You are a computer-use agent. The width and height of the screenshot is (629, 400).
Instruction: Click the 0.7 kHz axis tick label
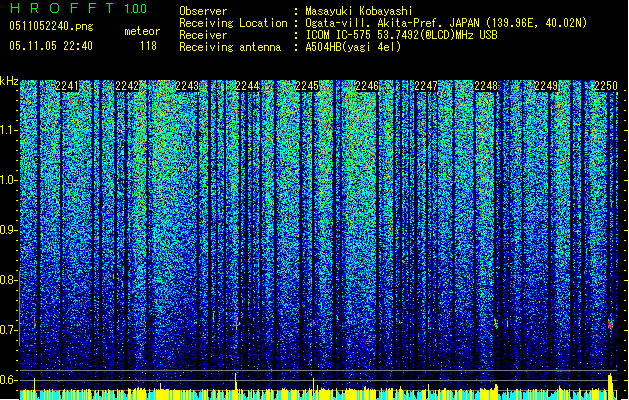click(9, 330)
